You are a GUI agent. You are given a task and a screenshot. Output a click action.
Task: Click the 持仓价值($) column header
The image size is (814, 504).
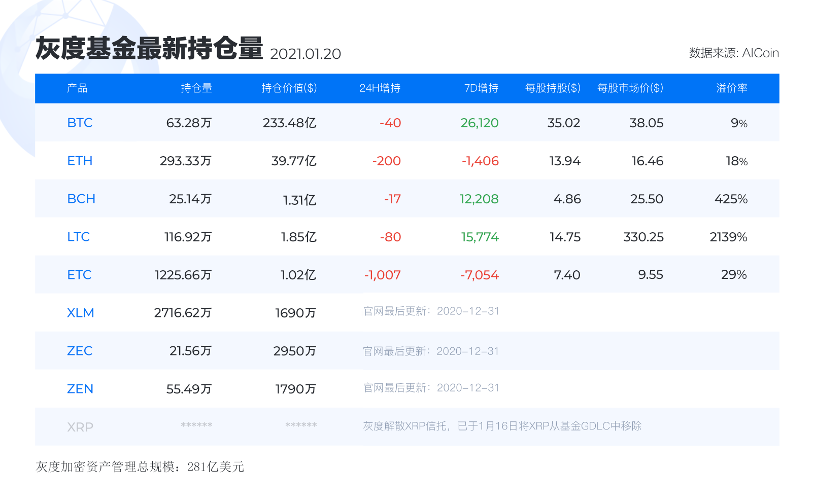pos(288,88)
